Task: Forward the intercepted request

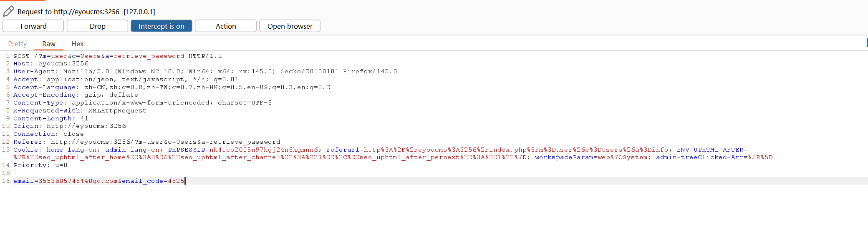Action: click(x=33, y=26)
